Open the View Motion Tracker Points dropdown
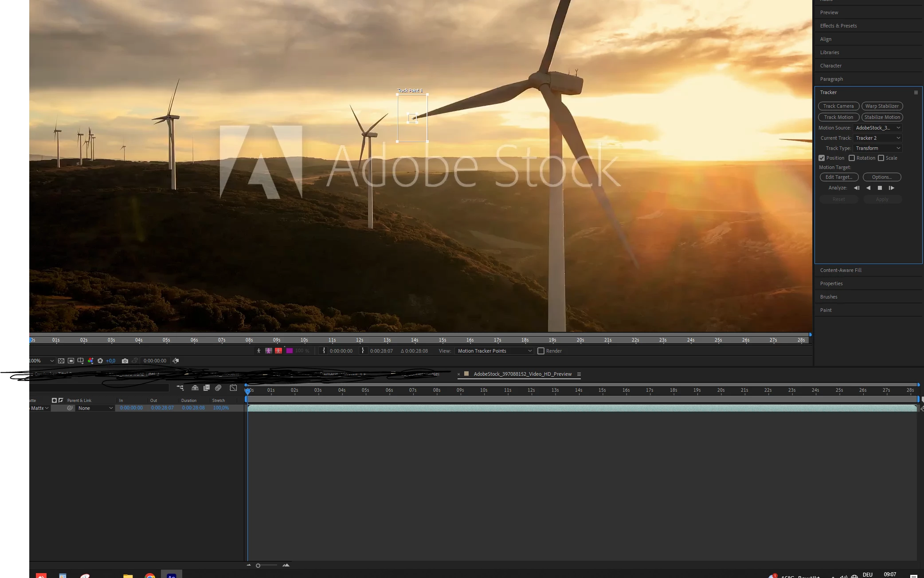The image size is (924, 578). (494, 351)
